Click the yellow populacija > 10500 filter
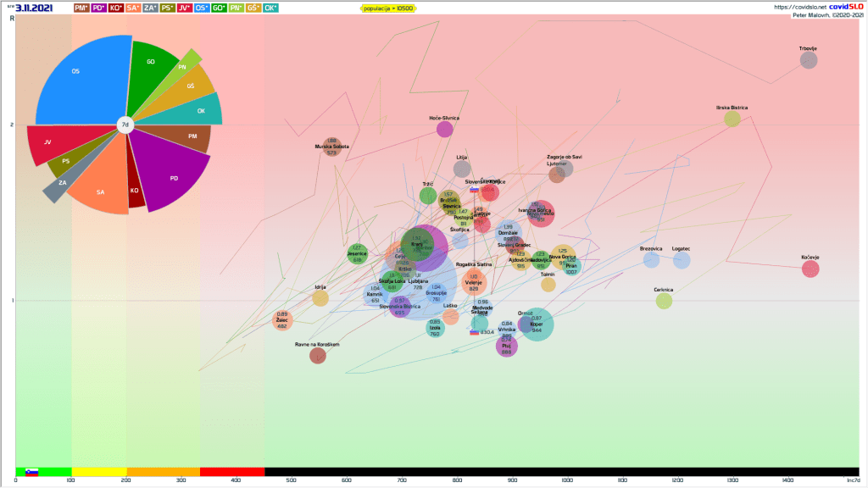The image size is (868, 488). tap(387, 8)
